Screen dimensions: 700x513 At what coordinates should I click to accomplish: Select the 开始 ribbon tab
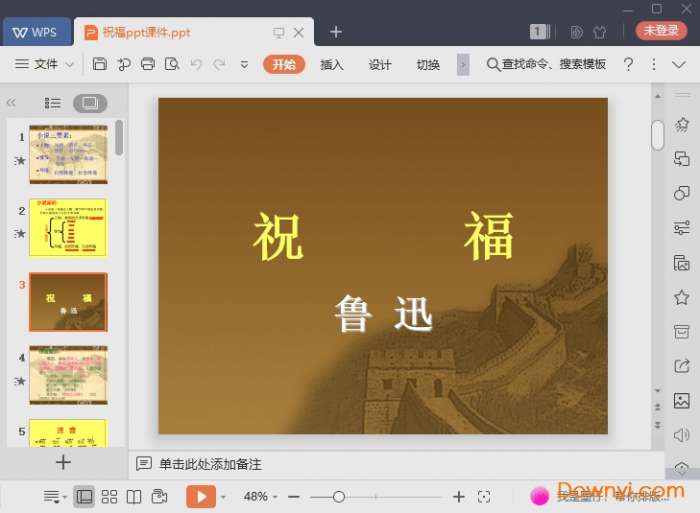coord(284,64)
